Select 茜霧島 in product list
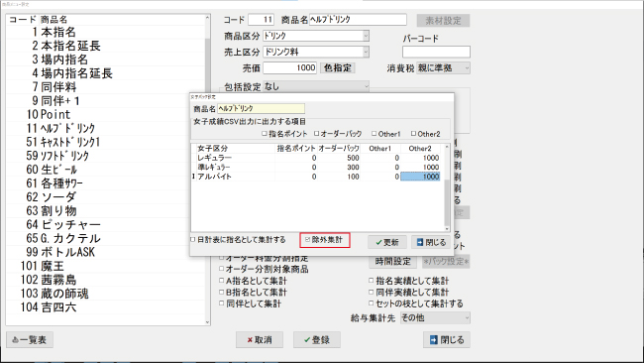The width and height of the screenshot is (644, 363). pyautogui.click(x=106, y=280)
